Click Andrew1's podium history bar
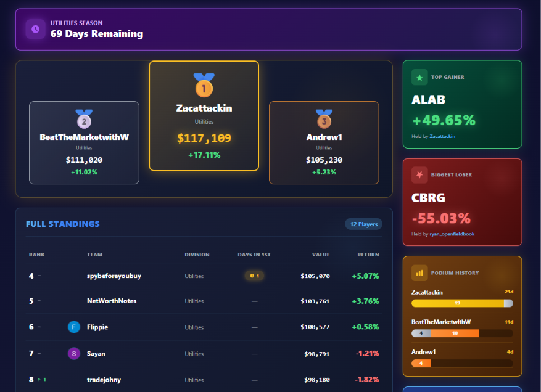This screenshot has width=541, height=392. click(462, 363)
